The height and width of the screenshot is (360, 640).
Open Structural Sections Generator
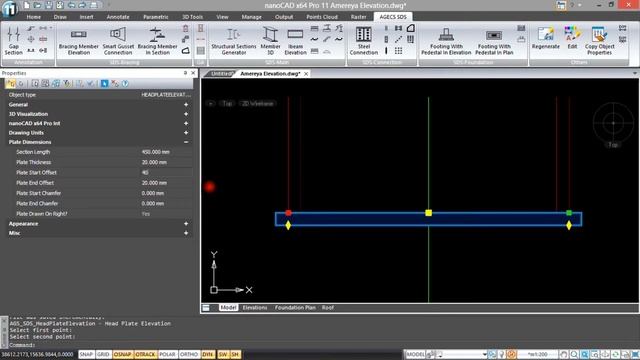(x=233, y=41)
